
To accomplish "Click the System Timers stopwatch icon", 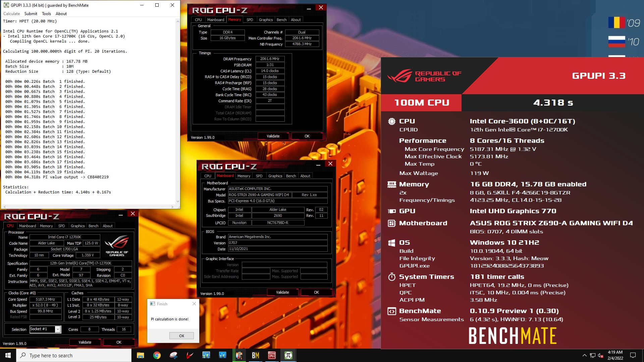I will pos(392,277).
